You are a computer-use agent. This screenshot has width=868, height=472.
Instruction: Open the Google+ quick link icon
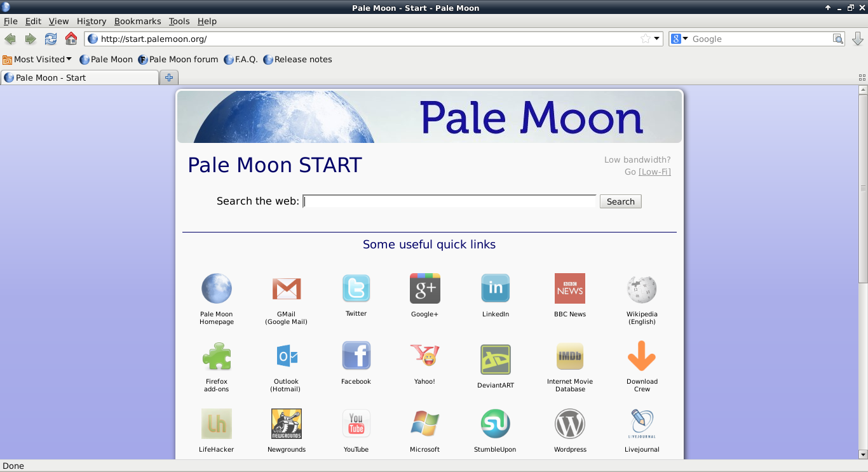coord(424,288)
